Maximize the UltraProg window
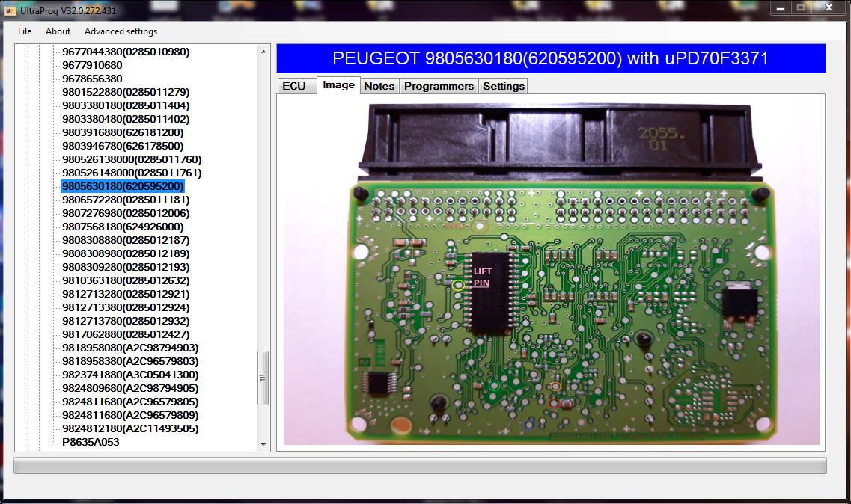This screenshot has height=504, width=851. [801, 8]
